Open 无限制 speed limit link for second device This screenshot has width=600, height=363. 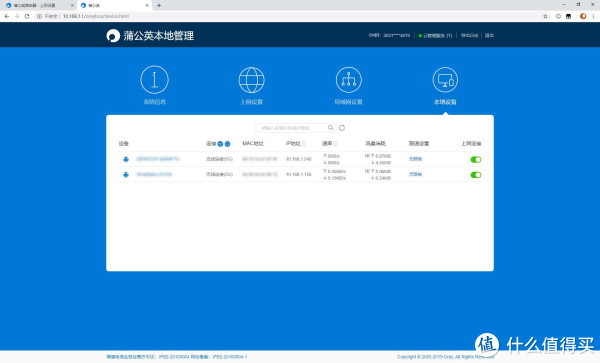(x=415, y=174)
